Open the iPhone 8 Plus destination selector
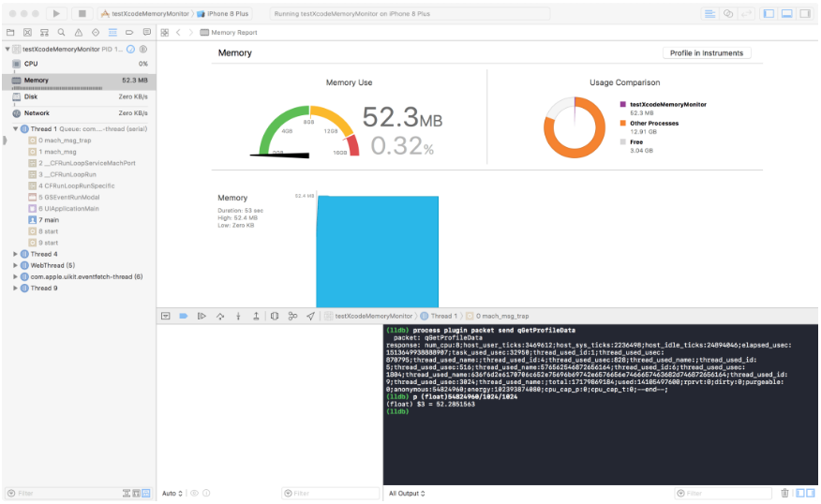The height and width of the screenshot is (504, 821). [x=224, y=14]
